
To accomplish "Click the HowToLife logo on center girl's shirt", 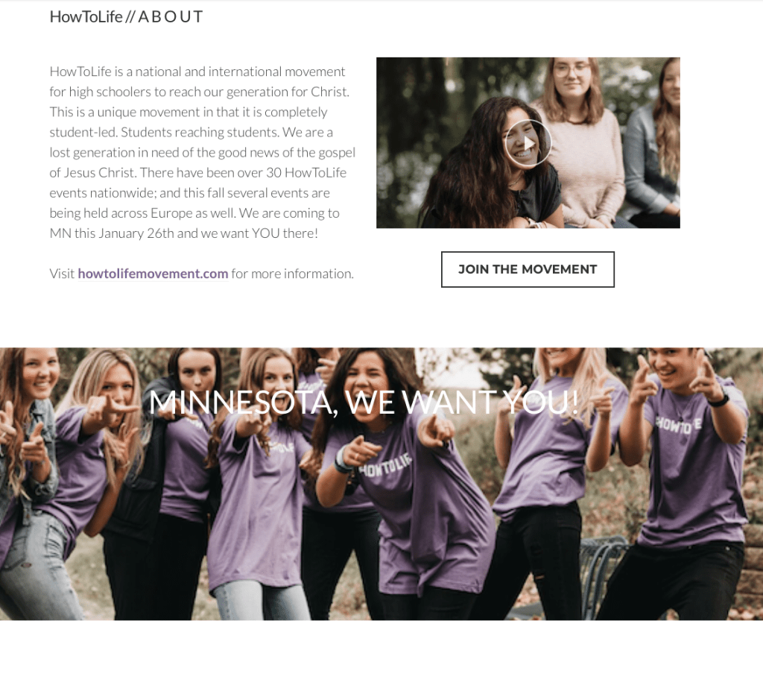I will [x=385, y=465].
